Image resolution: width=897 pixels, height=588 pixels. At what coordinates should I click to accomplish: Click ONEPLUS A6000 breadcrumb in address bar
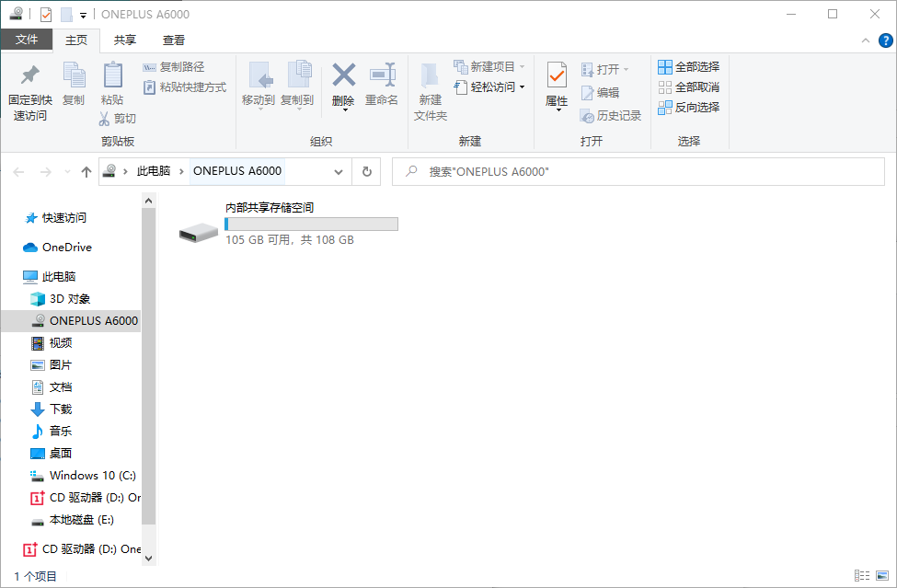237,171
